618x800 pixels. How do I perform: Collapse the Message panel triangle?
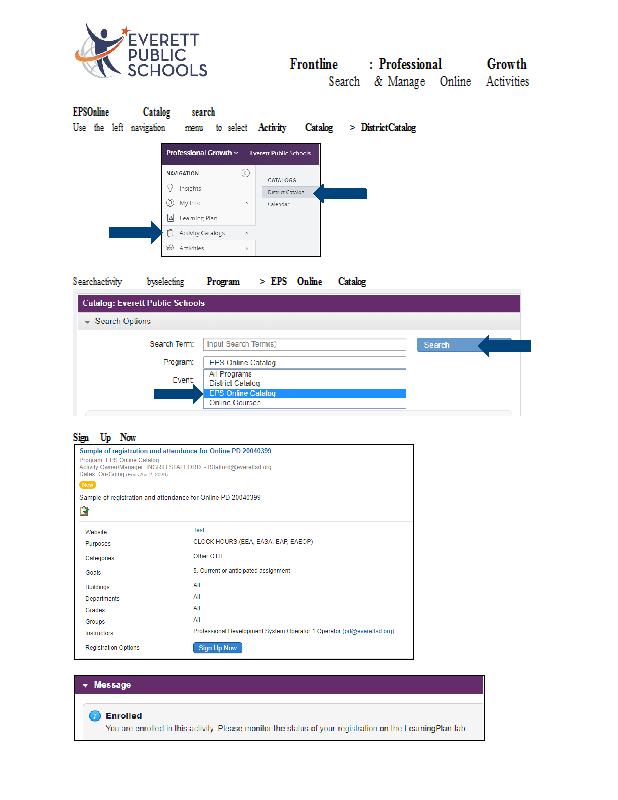[85, 685]
